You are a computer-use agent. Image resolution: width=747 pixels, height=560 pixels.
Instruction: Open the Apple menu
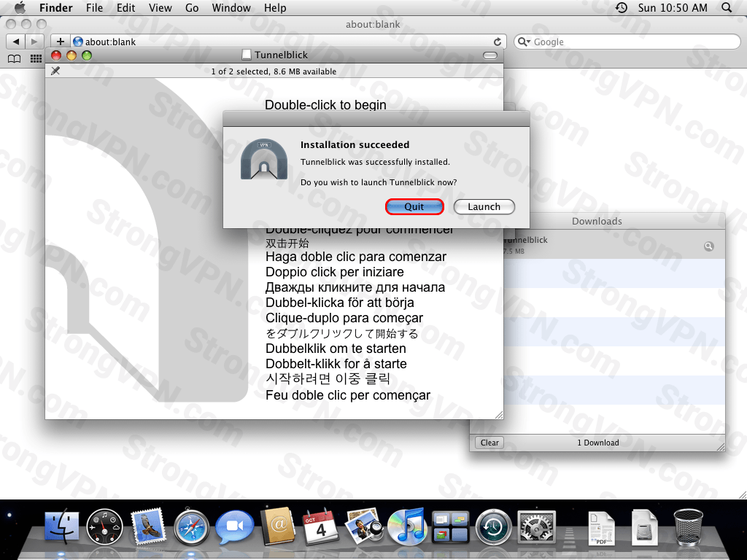pyautogui.click(x=20, y=7)
